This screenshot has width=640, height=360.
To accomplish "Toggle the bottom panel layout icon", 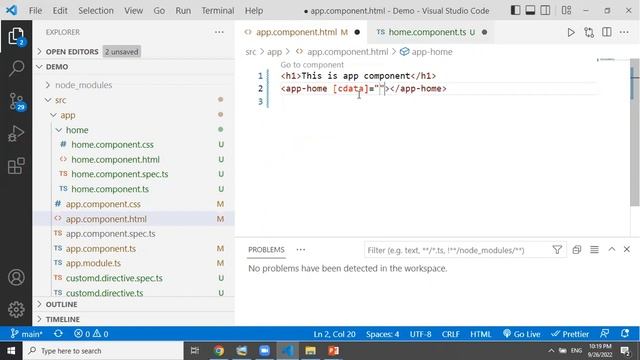I will coord(530,10).
